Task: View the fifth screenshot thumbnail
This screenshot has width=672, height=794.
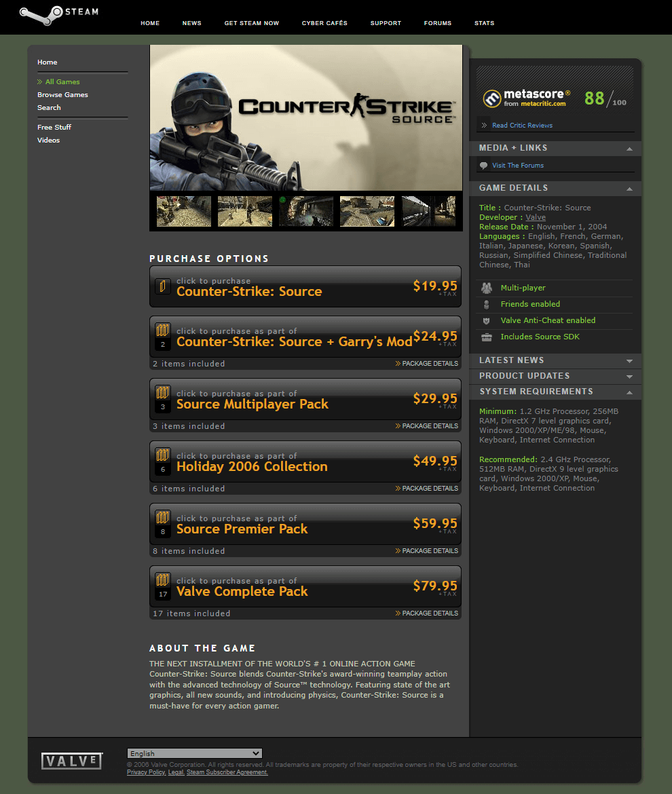Action: [x=428, y=211]
